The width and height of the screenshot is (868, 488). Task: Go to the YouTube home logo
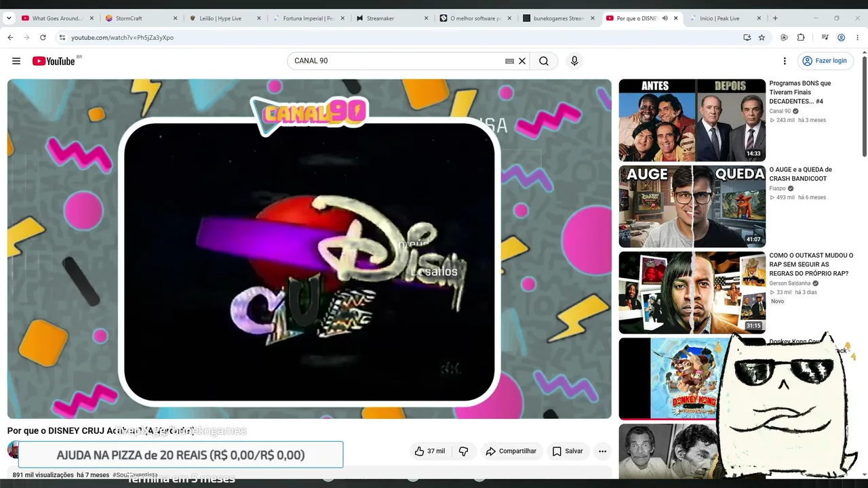(54, 61)
